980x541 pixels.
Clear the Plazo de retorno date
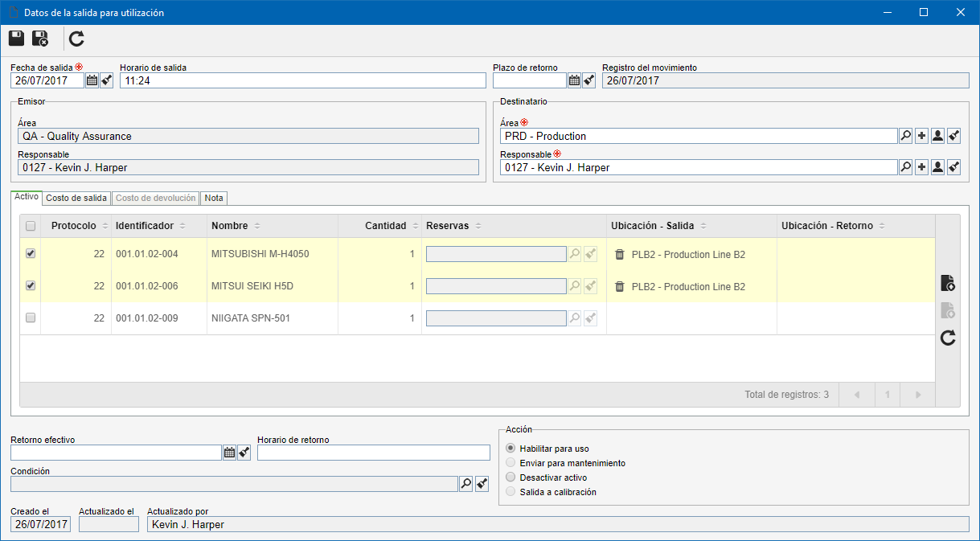point(588,80)
